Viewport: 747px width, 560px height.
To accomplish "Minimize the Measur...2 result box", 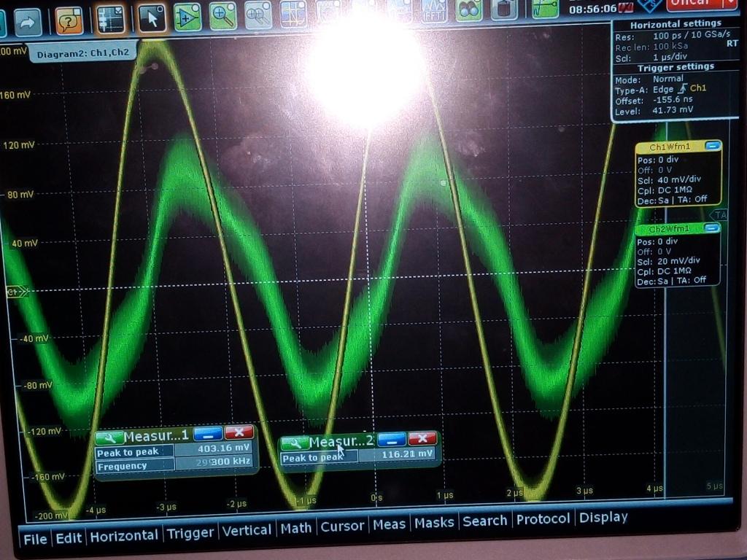I will [x=392, y=439].
